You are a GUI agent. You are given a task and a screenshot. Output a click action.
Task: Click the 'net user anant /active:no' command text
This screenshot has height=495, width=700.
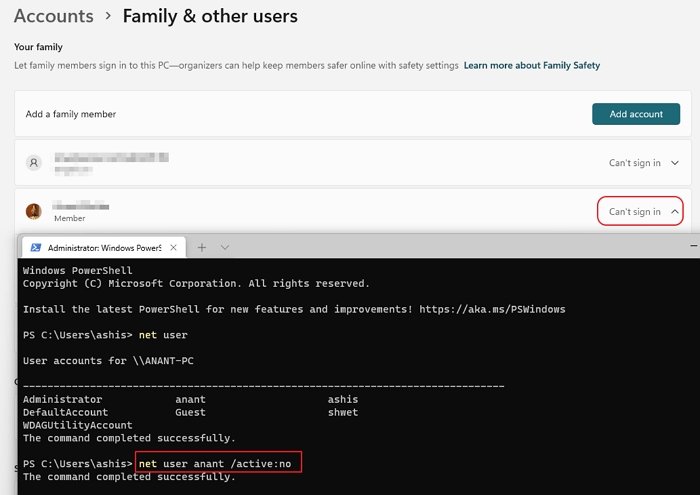click(215, 464)
